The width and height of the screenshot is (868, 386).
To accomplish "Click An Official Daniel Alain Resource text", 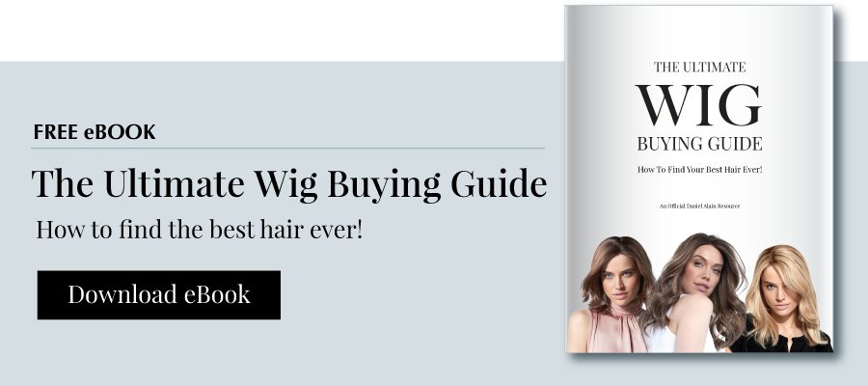I will pos(699,206).
